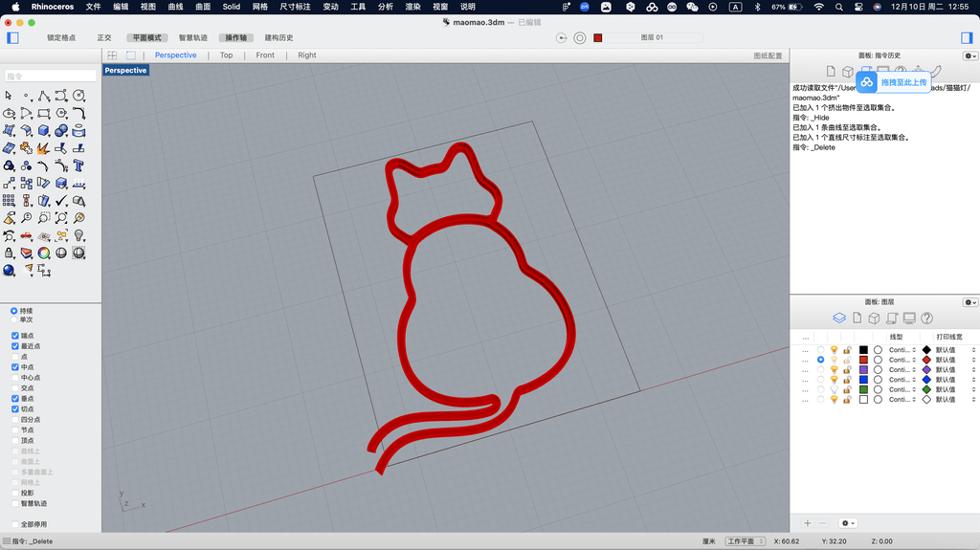Viewport: 980px width, 550px height.
Task: Switch to the Front viewport tab
Action: tap(265, 55)
